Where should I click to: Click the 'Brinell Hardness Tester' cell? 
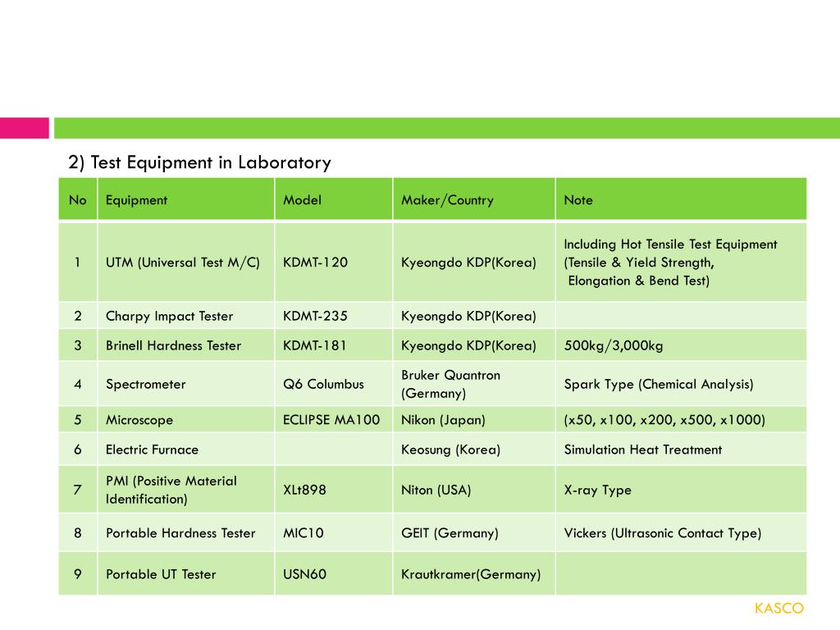186,345
